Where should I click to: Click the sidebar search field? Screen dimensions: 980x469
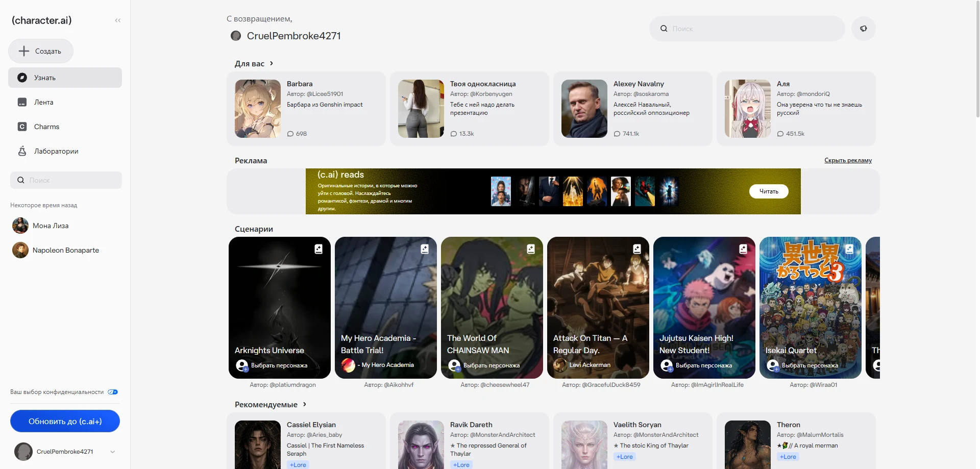pos(66,180)
